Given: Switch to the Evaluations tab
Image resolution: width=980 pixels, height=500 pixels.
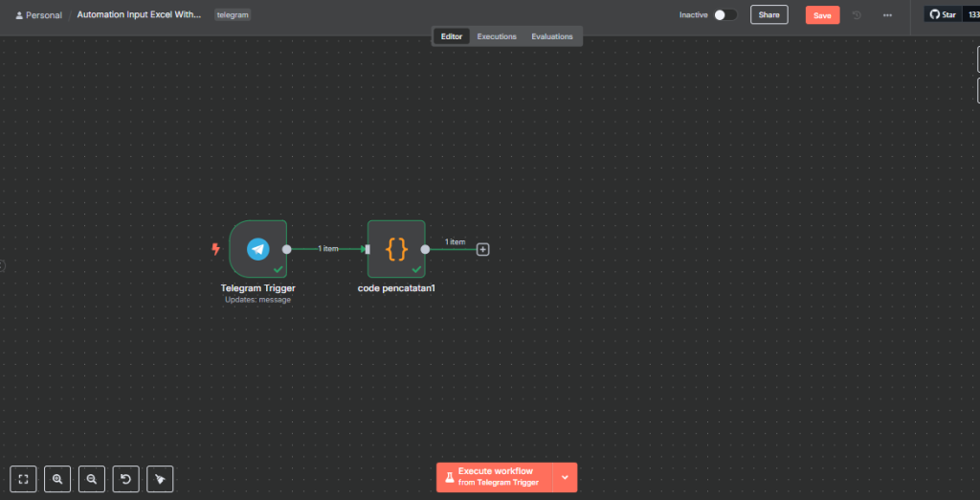Looking at the screenshot, I should (x=552, y=36).
